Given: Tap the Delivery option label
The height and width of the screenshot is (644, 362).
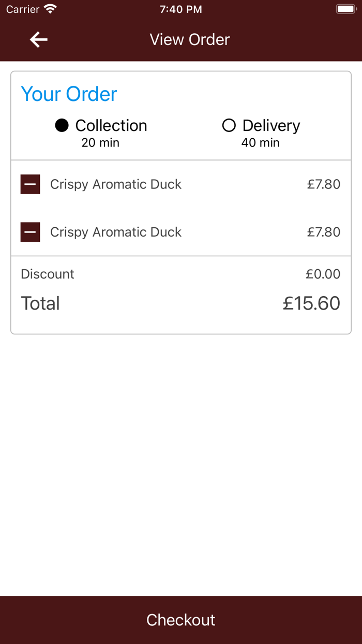Looking at the screenshot, I should point(271,125).
